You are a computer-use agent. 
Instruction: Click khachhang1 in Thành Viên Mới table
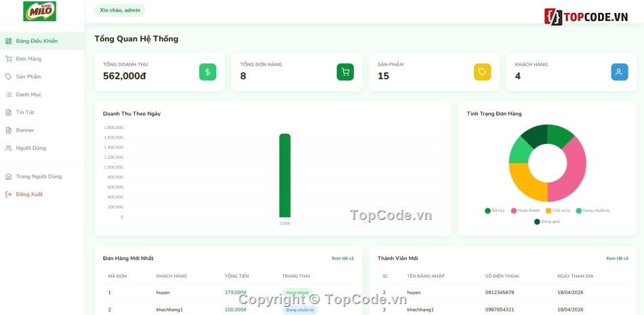(420, 310)
